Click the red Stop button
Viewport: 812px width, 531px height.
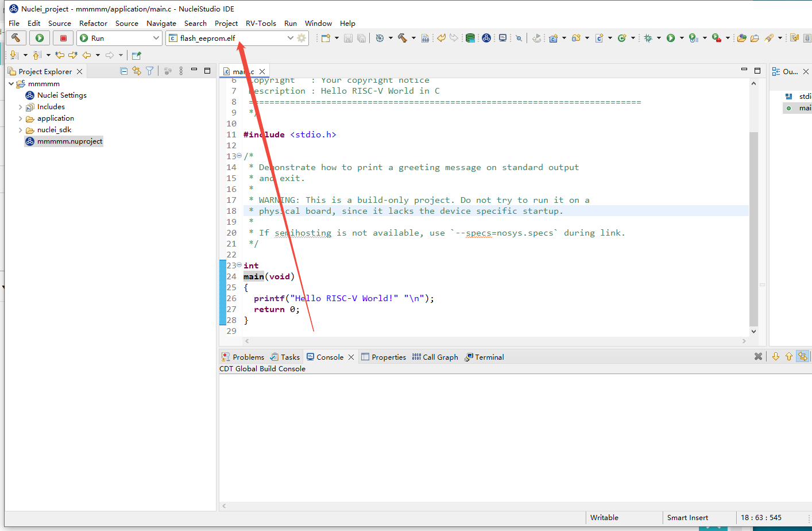[x=63, y=38]
